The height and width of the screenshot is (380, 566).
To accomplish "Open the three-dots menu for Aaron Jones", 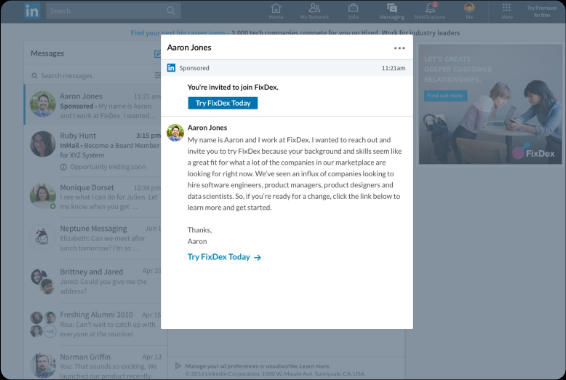I will coord(399,48).
